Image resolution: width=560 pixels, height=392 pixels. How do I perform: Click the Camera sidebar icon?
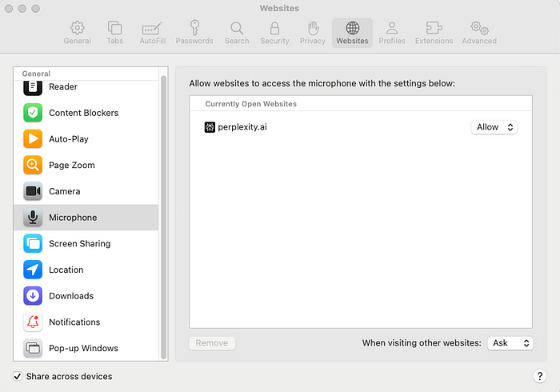click(33, 191)
